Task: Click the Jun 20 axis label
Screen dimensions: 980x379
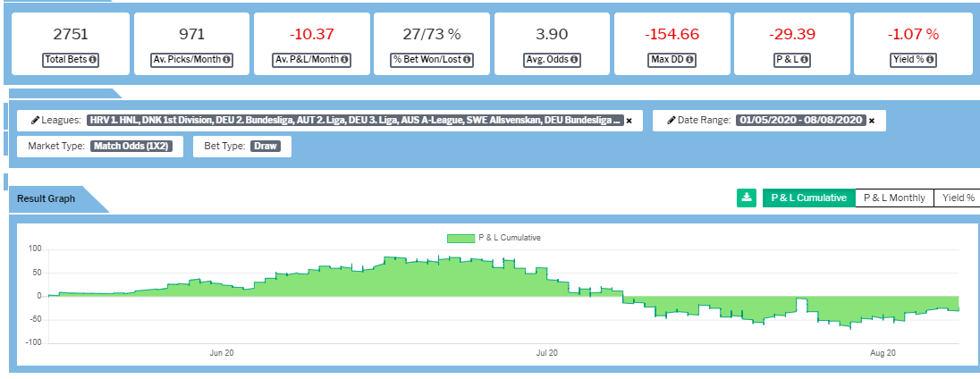Action: coord(221,353)
